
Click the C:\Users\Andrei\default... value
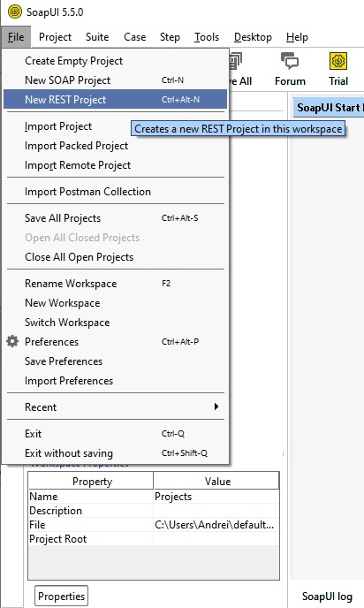click(x=216, y=525)
